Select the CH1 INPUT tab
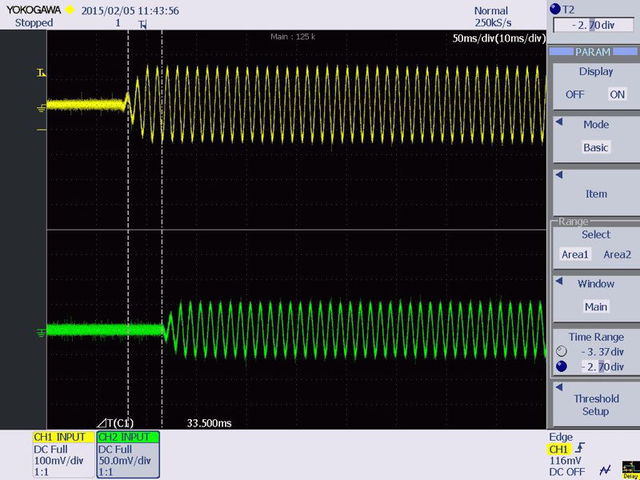The image size is (640, 480). [64, 437]
